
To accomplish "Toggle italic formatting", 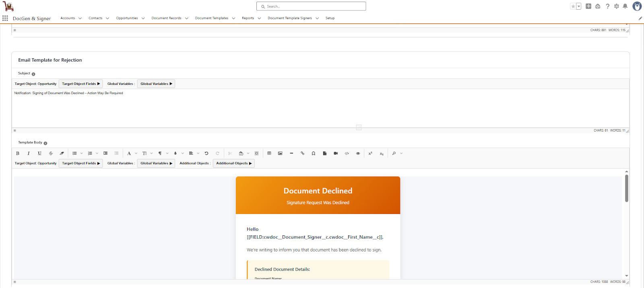I will click(29, 153).
